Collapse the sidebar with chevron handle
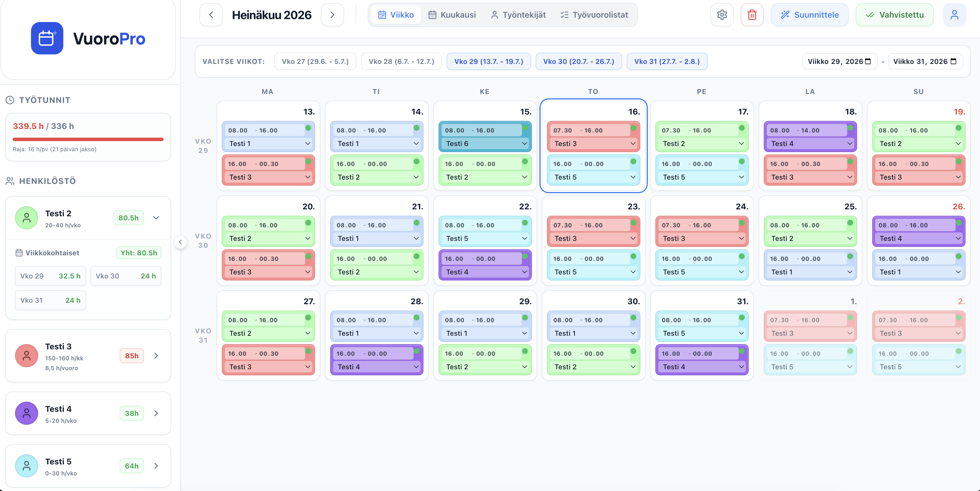 pos(180,242)
